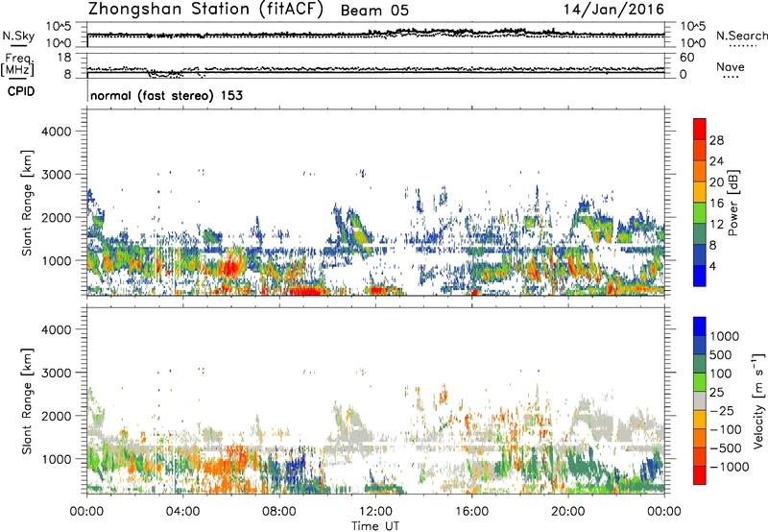This screenshot has height=532, width=768.
Task: Click the "12:00" time tick label
Action: [375, 512]
